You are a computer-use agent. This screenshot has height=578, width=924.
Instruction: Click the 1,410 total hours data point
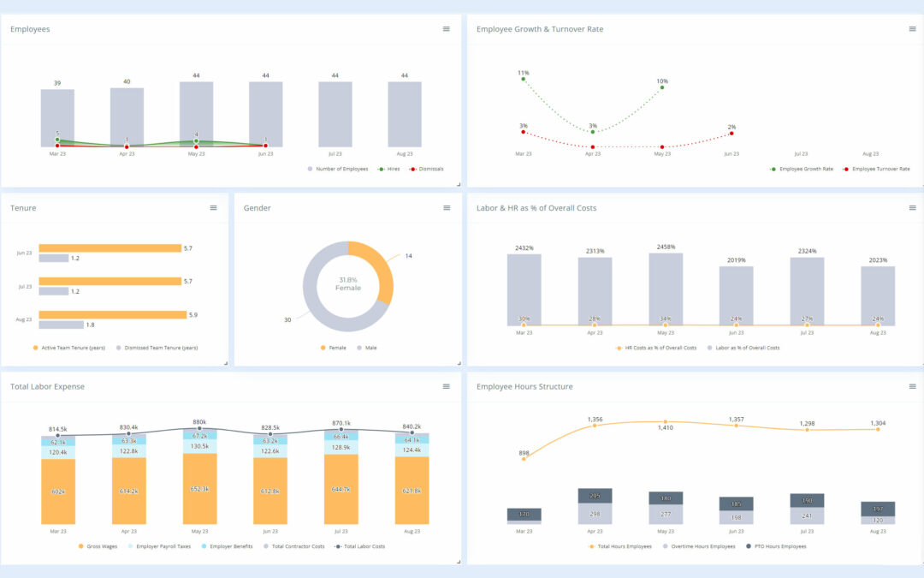tap(666, 422)
